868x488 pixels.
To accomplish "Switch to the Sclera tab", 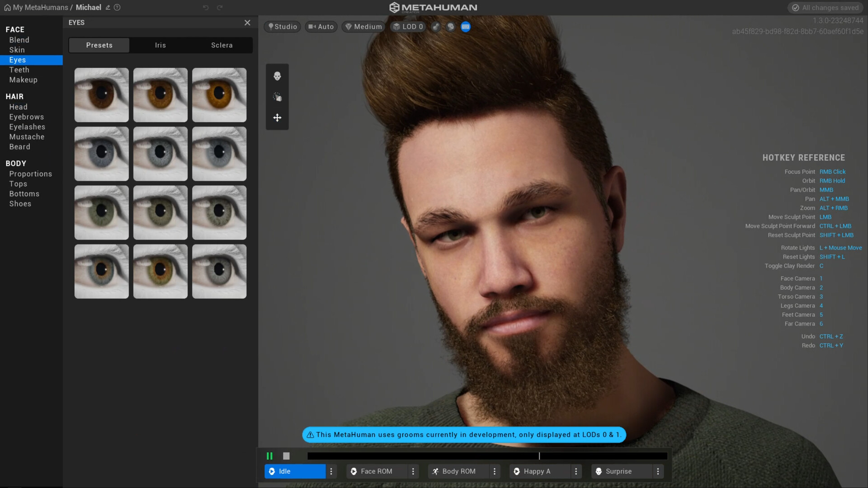I will pos(222,45).
